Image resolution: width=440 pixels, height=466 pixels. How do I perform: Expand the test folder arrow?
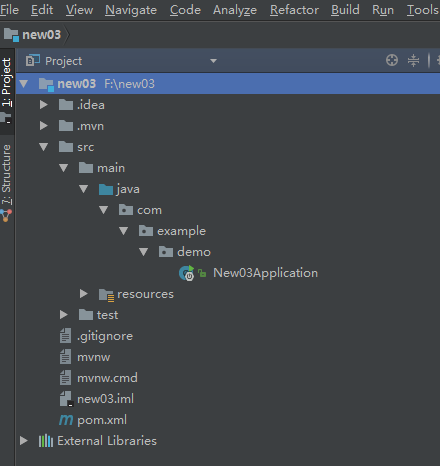[63, 315]
